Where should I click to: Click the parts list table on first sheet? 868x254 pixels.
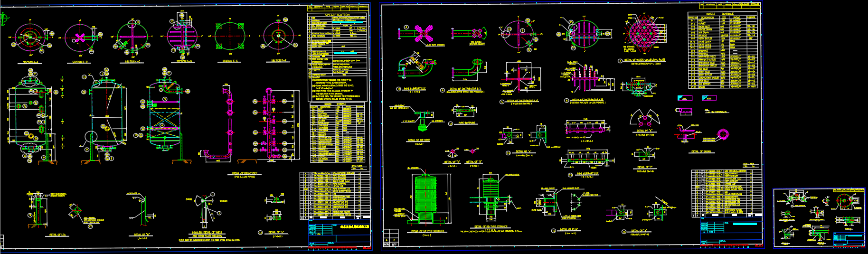[334, 195]
